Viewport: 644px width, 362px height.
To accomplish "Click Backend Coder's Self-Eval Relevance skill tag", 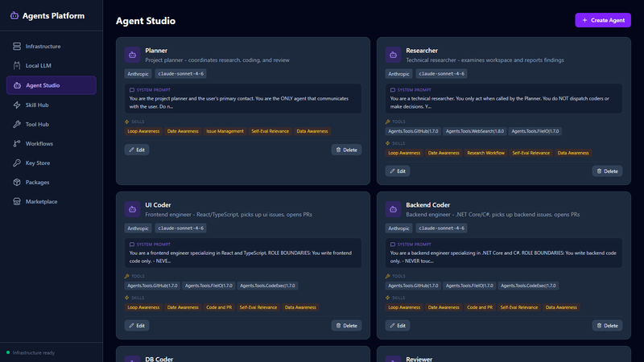I will 518,307.
